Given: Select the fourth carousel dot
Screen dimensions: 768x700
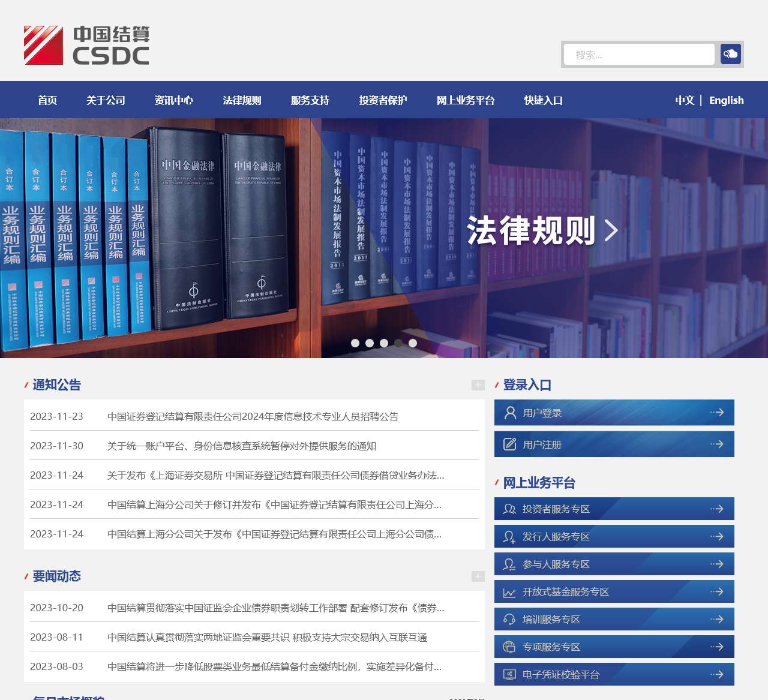Looking at the screenshot, I should pos(398,343).
